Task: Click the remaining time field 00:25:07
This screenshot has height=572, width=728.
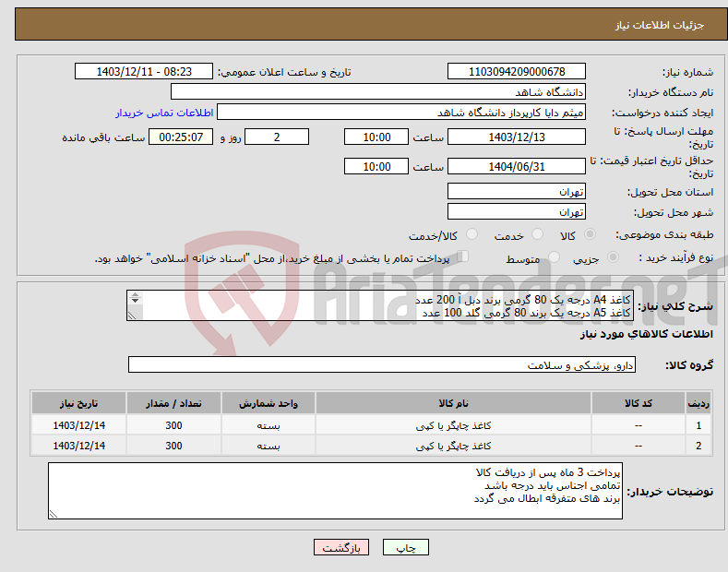Action: point(181,137)
